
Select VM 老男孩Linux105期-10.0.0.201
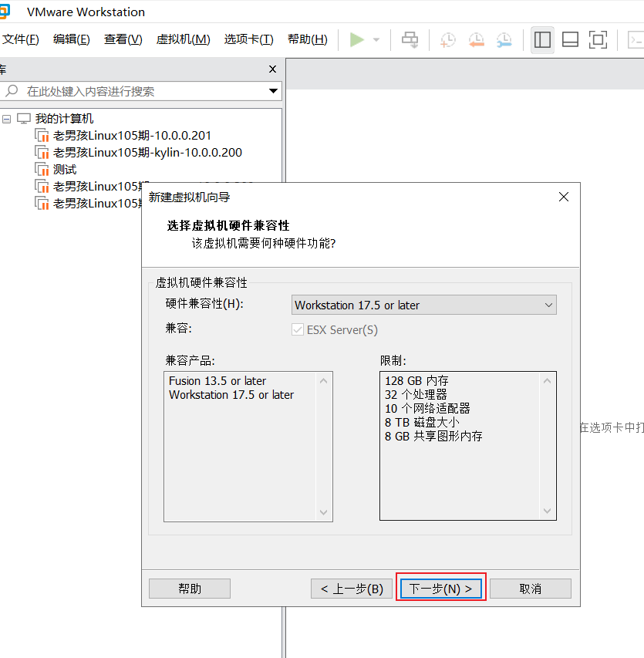pos(132,136)
